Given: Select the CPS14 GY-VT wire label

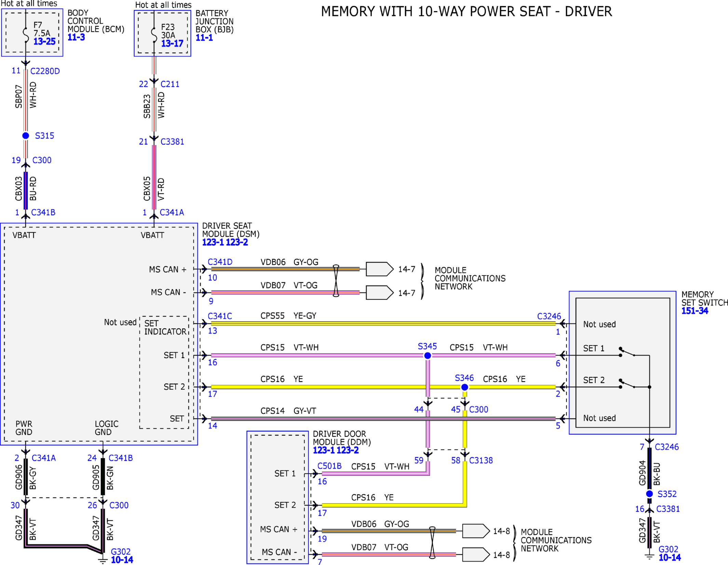Looking at the screenshot, I should [x=288, y=411].
